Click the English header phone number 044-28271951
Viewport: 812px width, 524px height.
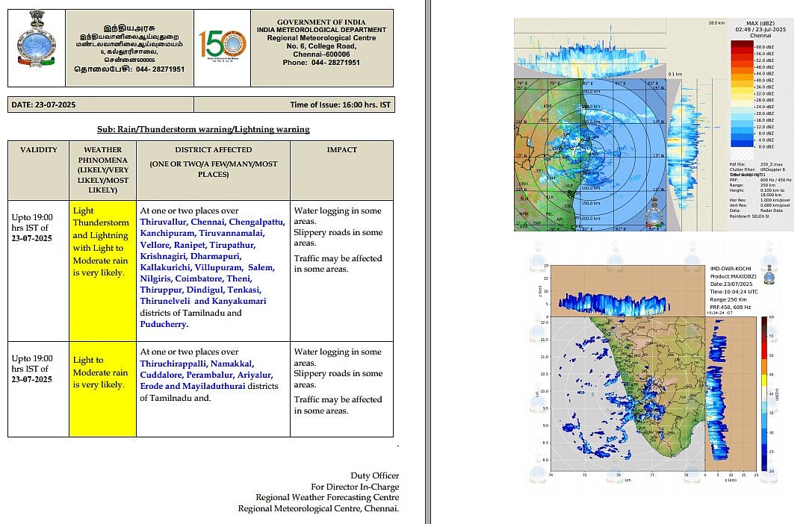coord(321,62)
